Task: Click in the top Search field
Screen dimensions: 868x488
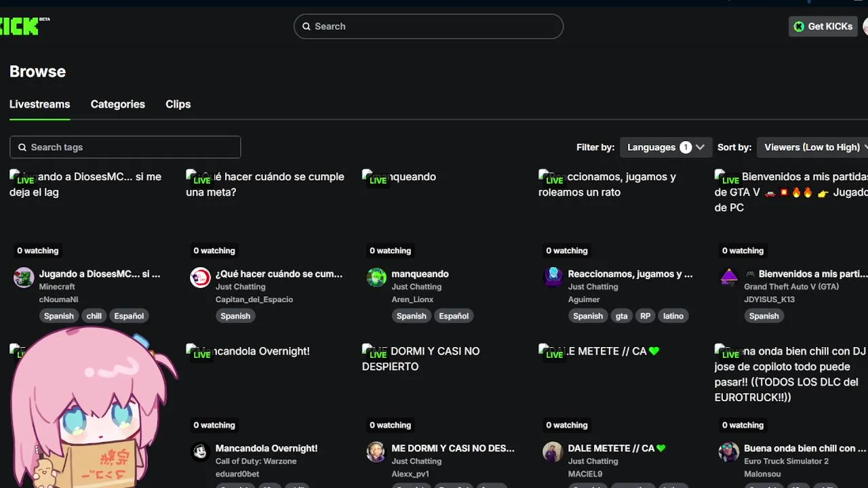Action: coord(429,26)
